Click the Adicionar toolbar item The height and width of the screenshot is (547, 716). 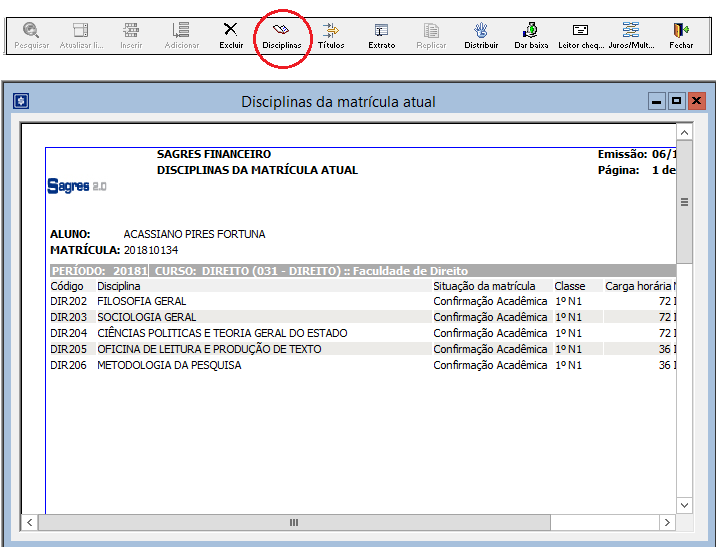coord(181,35)
